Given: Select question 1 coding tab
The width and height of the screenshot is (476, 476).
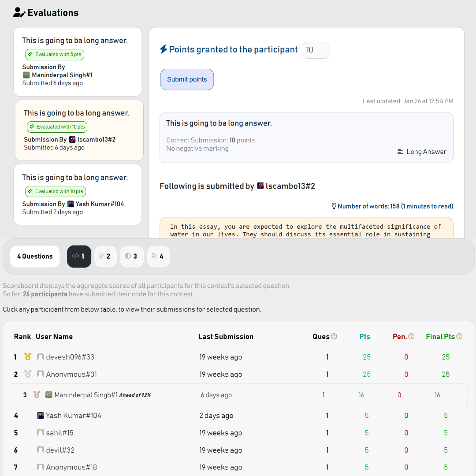Looking at the screenshot, I should [79, 256].
